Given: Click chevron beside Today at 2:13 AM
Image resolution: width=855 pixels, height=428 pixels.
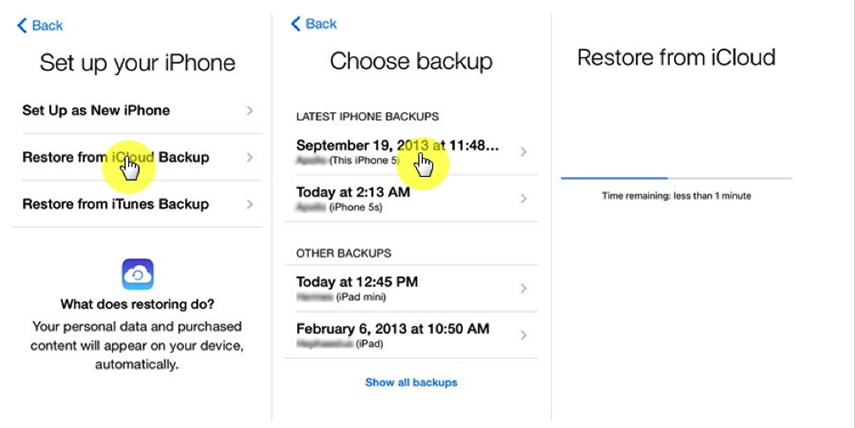Looking at the screenshot, I should coord(523,198).
